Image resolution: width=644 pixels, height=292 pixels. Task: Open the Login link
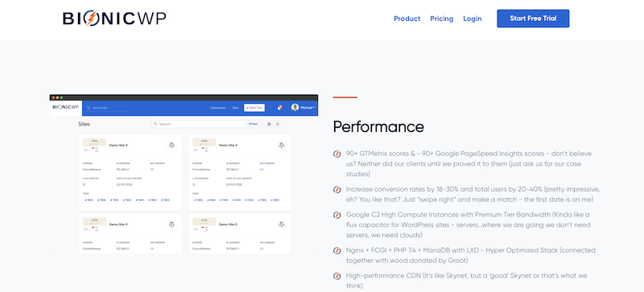473,19
